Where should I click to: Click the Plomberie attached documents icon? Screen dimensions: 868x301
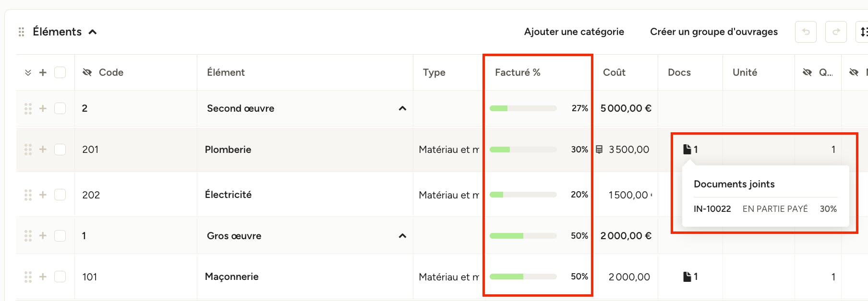687,150
